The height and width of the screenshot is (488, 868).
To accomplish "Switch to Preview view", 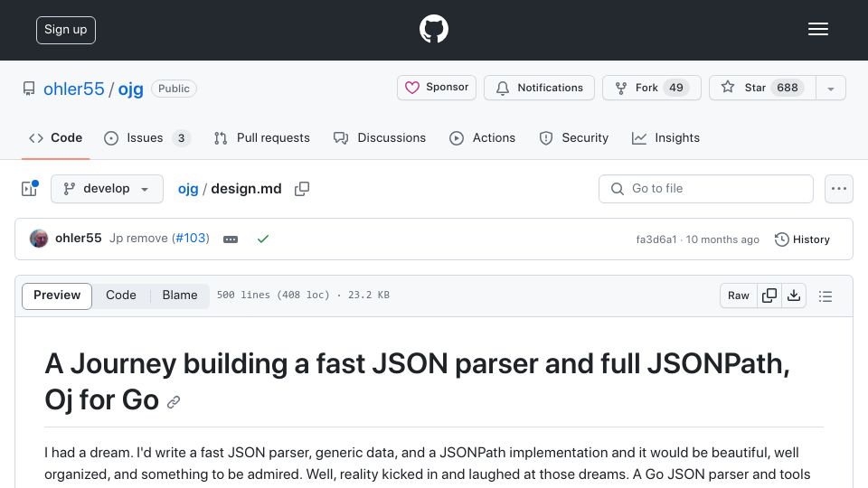I will coord(57,296).
